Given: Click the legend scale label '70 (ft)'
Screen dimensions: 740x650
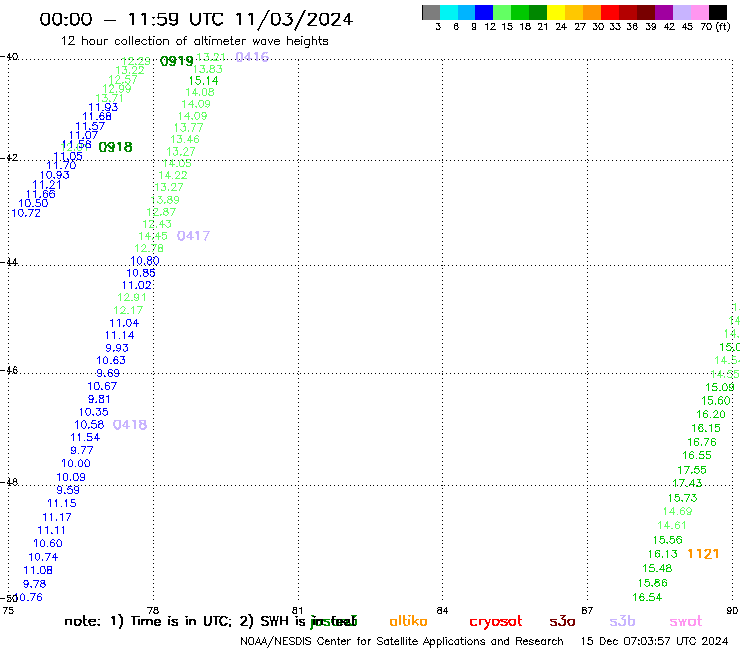Looking at the screenshot, I should (715, 27).
